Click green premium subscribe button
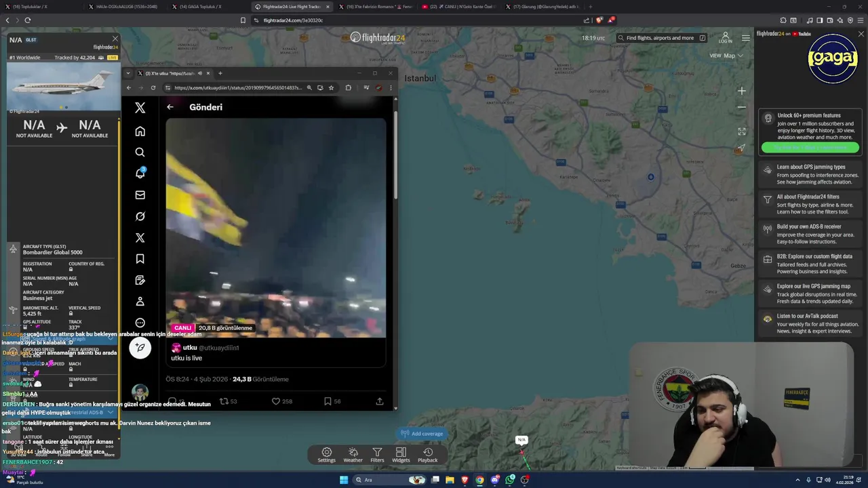Screen dimensions: 868x488 (810, 147)
